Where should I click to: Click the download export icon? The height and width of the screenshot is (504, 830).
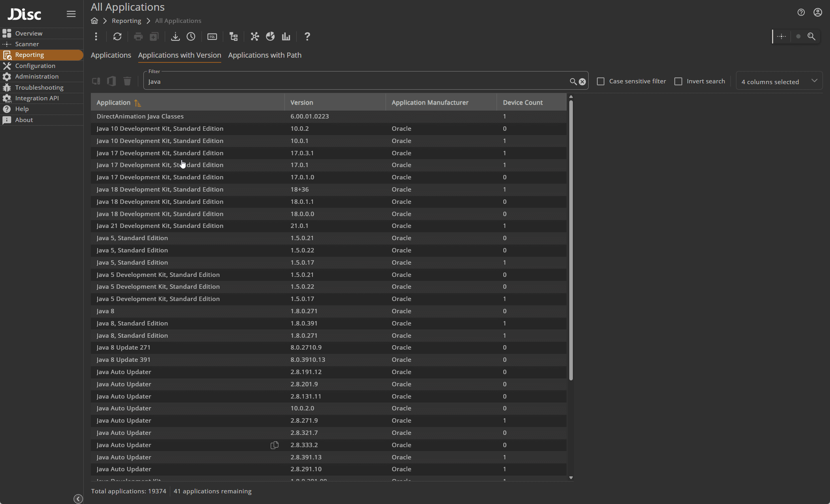pyautogui.click(x=175, y=37)
